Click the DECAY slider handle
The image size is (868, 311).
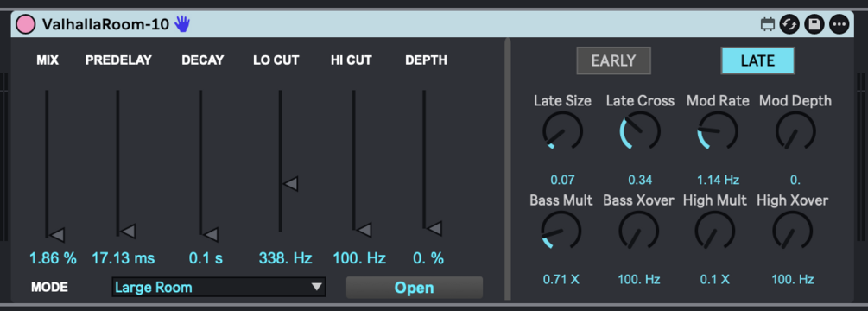pos(211,235)
